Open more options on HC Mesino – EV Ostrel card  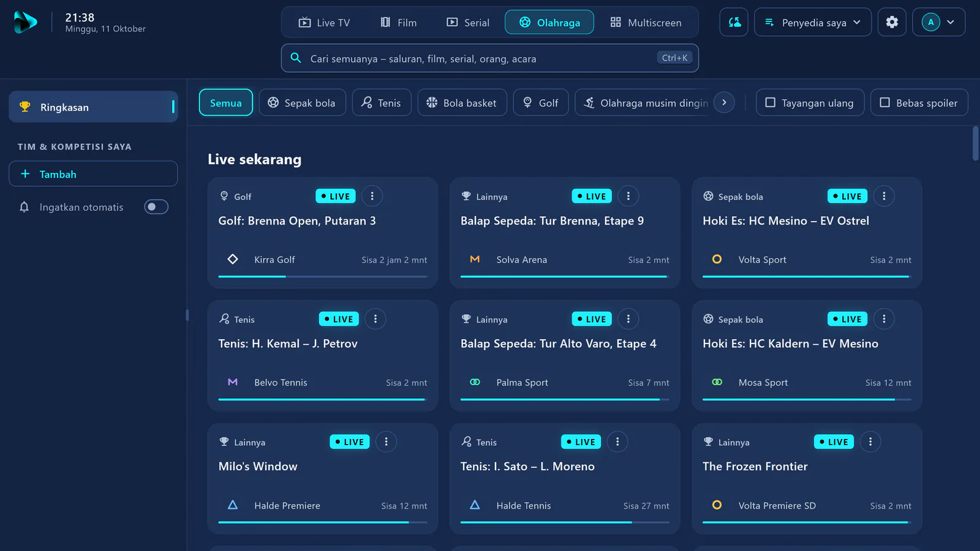(884, 196)
